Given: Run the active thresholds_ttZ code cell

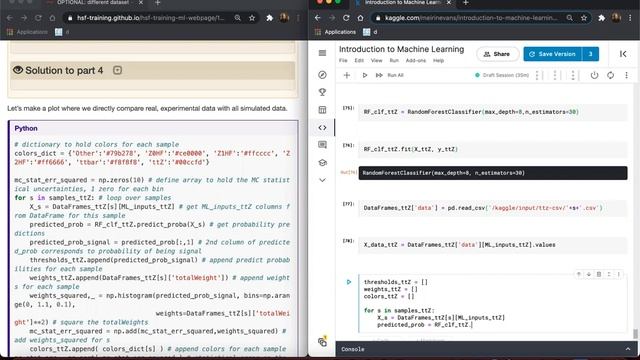Looking at the screenshot, I should [x=349, y=282].
